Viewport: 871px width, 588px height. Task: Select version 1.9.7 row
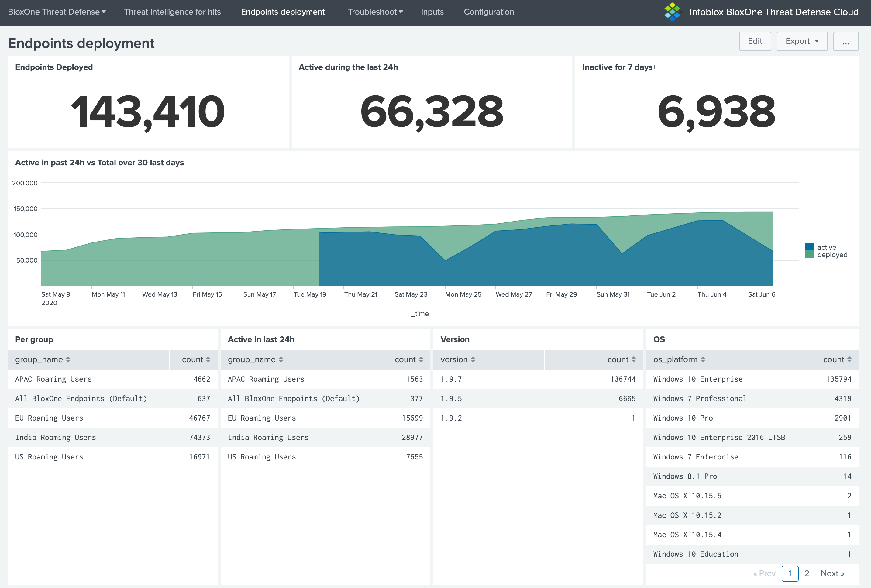(x=538, y=379)
